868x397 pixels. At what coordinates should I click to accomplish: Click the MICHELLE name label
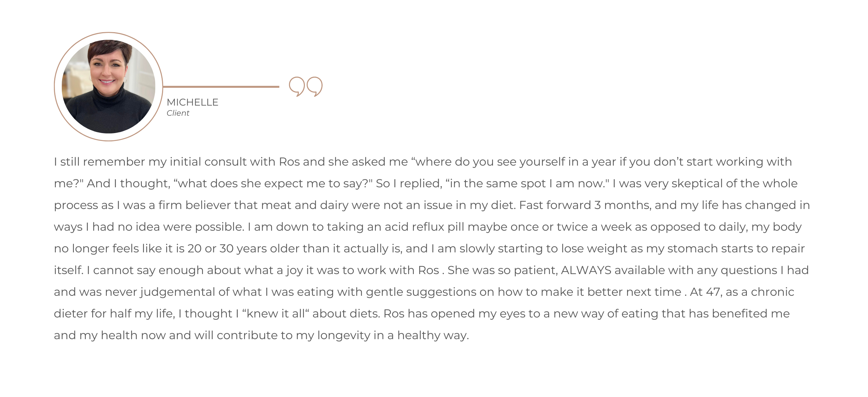pyautogui.click(x=192, y=102)
